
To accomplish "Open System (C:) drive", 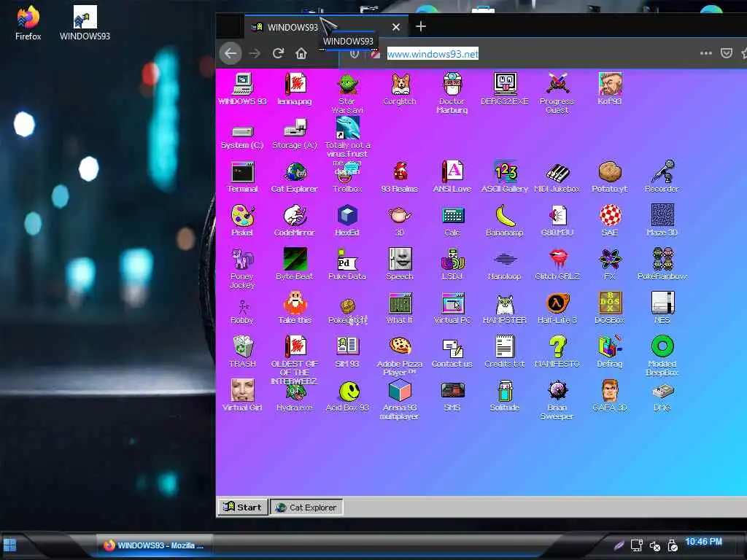I will [x=242, y=131].
